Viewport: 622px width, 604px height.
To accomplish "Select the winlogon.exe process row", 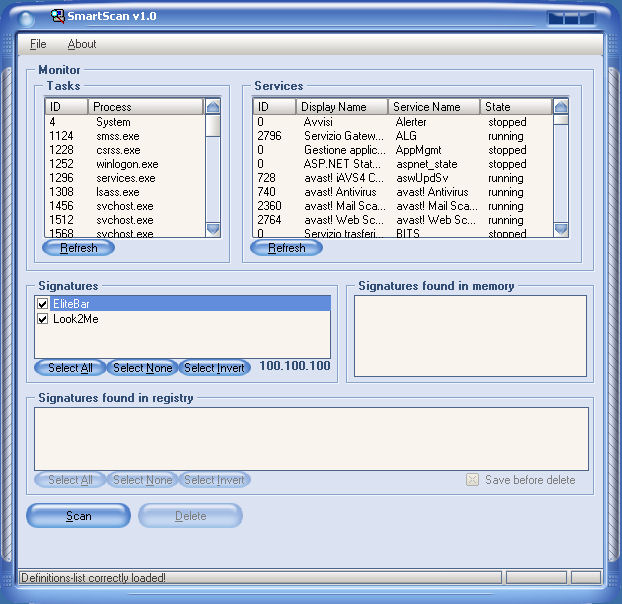I will point(125,164).
